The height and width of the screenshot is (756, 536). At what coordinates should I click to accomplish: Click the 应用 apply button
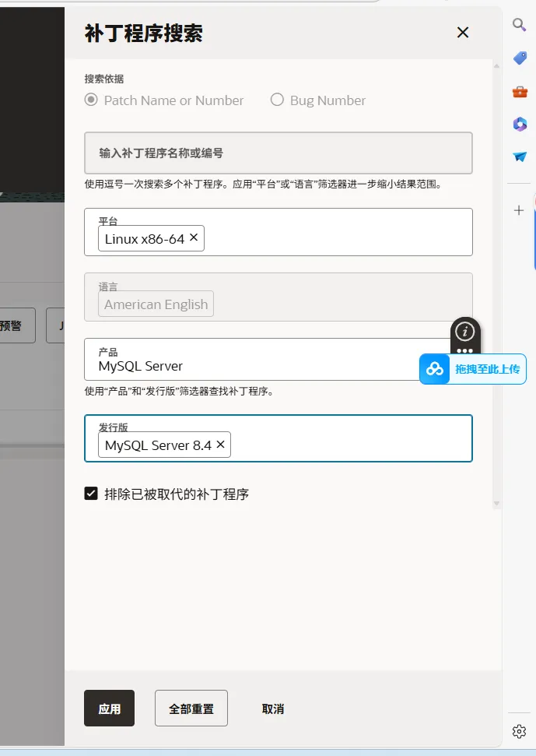point(110,709)
